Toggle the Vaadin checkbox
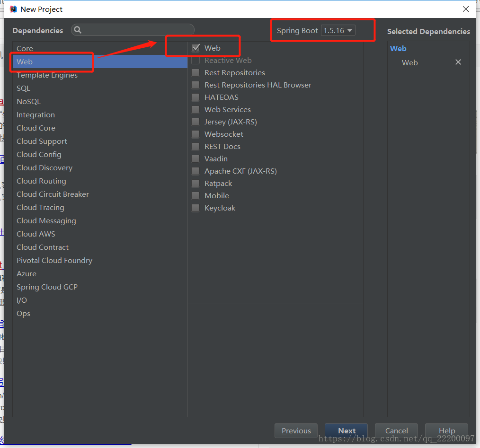This screenshot has width=480, height=448. pos(196,159)
